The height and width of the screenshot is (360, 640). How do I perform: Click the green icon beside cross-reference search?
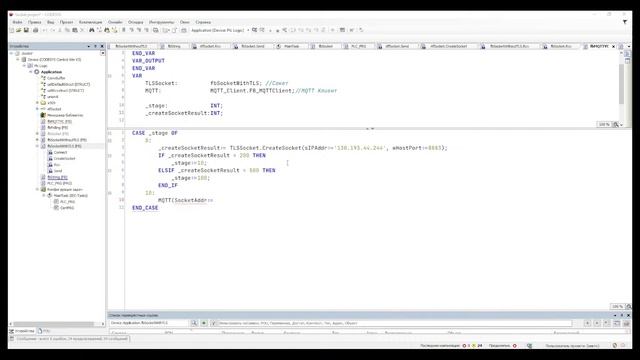pos(204,323)
